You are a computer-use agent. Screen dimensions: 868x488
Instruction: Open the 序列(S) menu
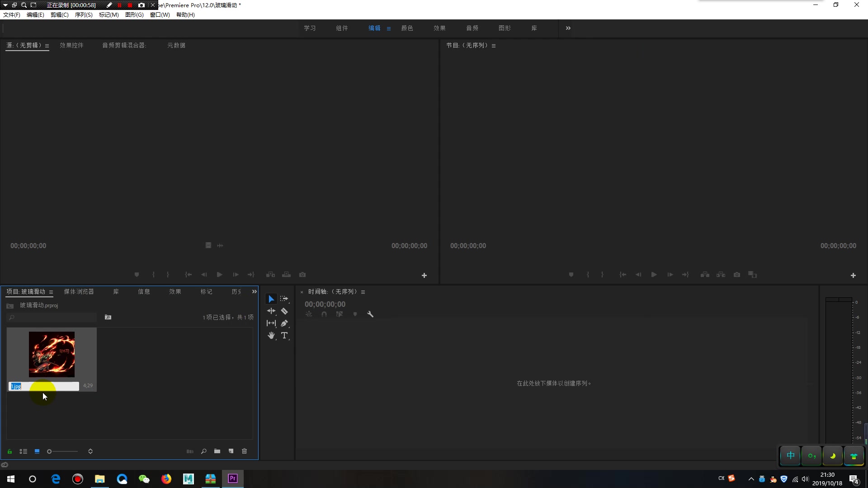point(84,15)
